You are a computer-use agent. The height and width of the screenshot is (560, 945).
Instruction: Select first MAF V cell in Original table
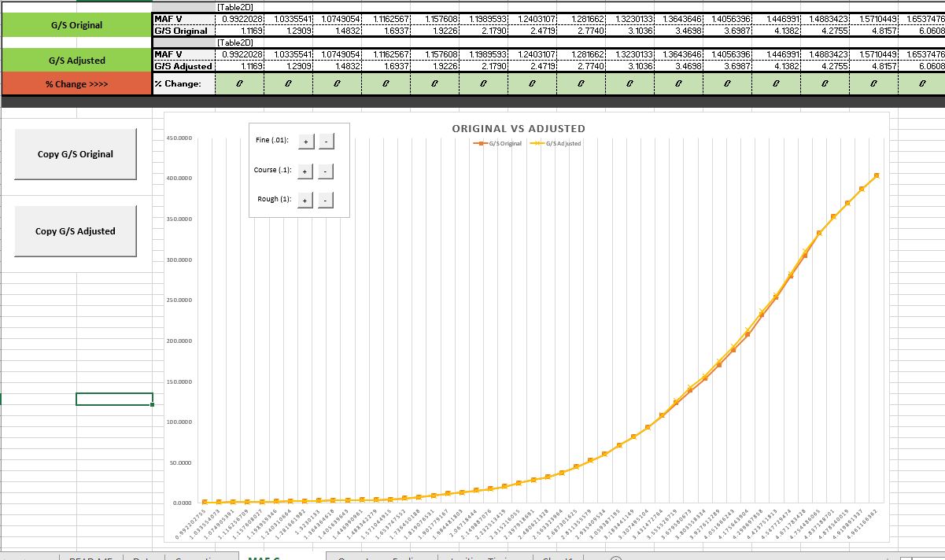[240, 19]
